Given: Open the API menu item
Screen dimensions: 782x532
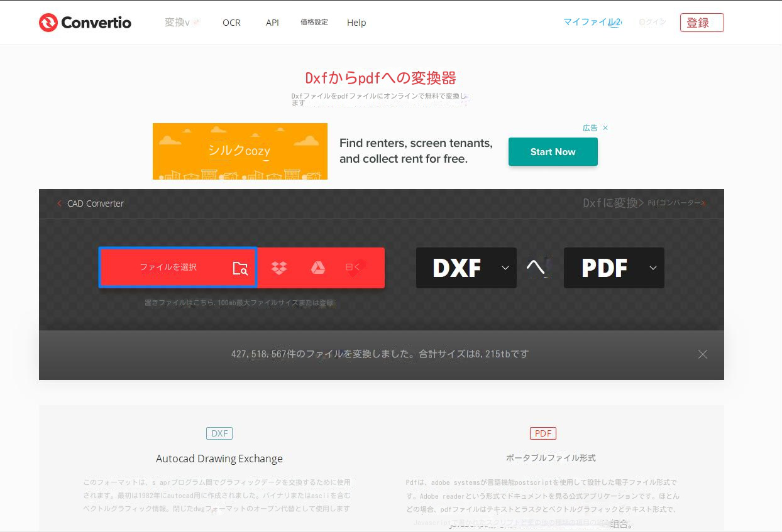Looking at the screenshot, I should coord(272,23).
